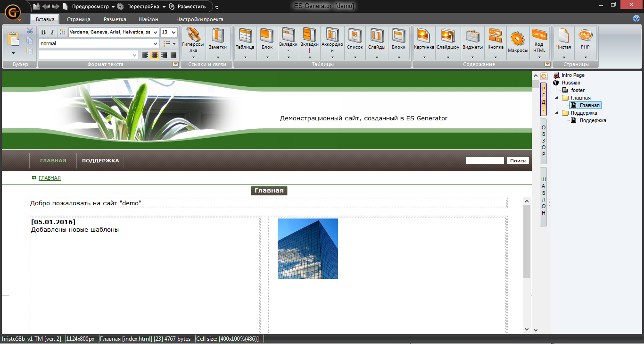Cut selection with the scissors icon
Image resolution: width=644 pixels, height=344 pixels.
30,31
